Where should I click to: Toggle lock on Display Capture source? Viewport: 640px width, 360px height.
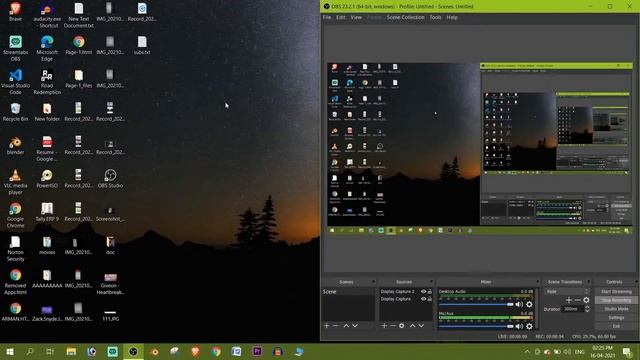pyautogui.click(x=430, y=299)
